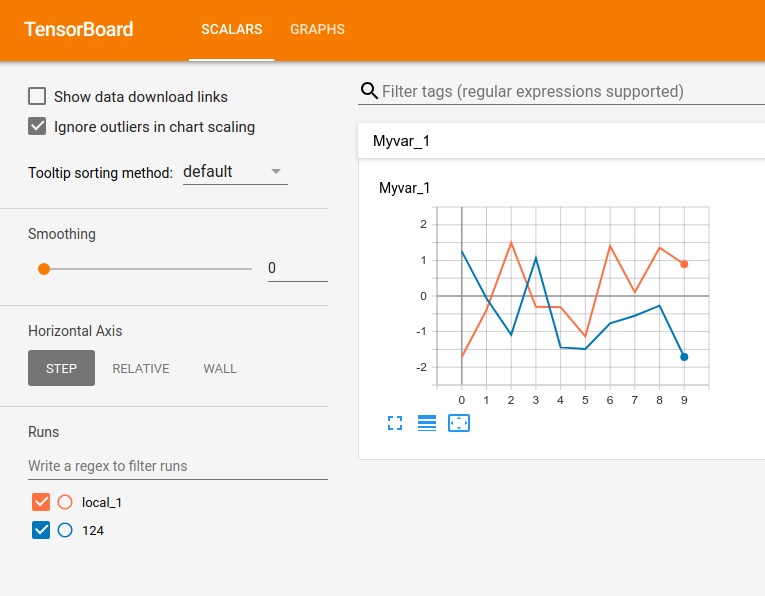This screenshot has width=765, height=596.
Task: Click fit domain to data icon
Action: coord(459,423)
